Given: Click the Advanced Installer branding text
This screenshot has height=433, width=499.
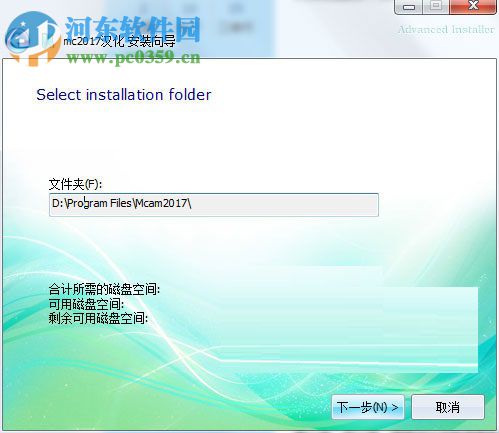Looking at the screenshot, I should [x=446, y=30].
